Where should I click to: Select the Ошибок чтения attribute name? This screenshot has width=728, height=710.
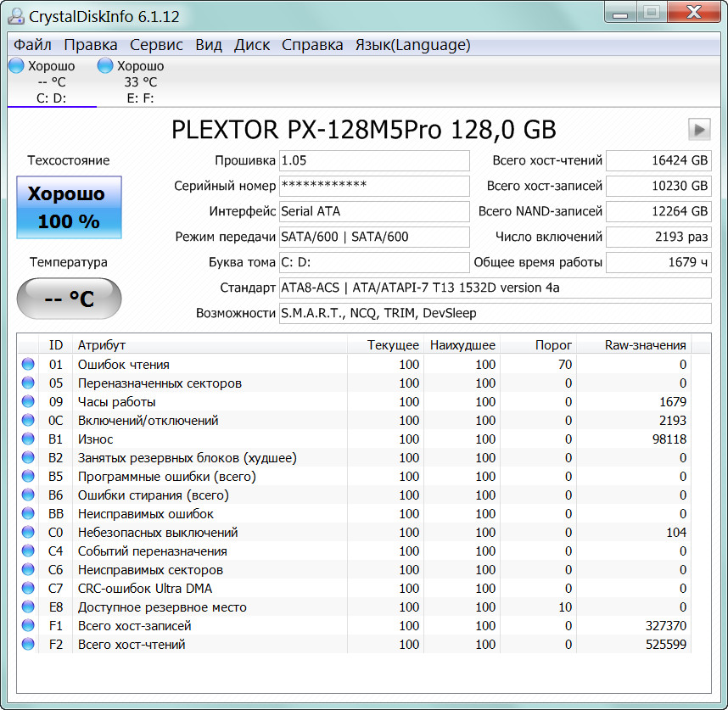pyautogui.click(x=124, y=365)
